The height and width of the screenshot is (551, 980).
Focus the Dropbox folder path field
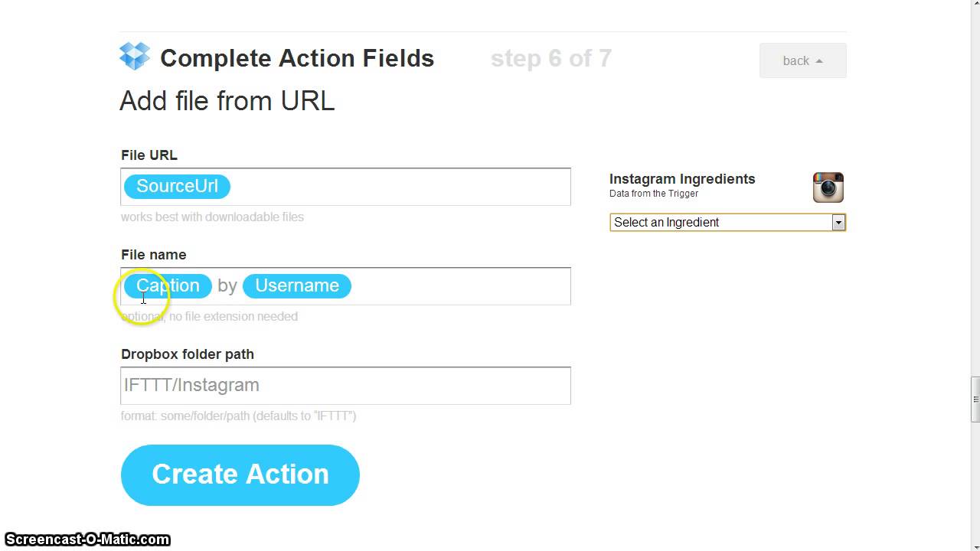click(x=345, y=386)
